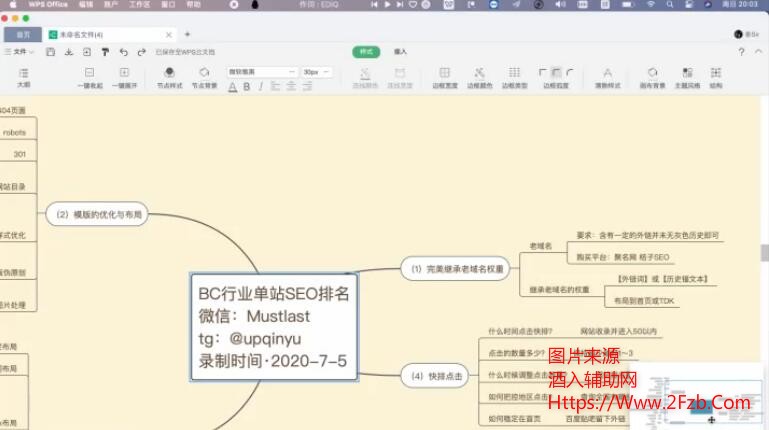Select the 插入 insert tab
Screen dimensions: 769x430
(400, 51)
